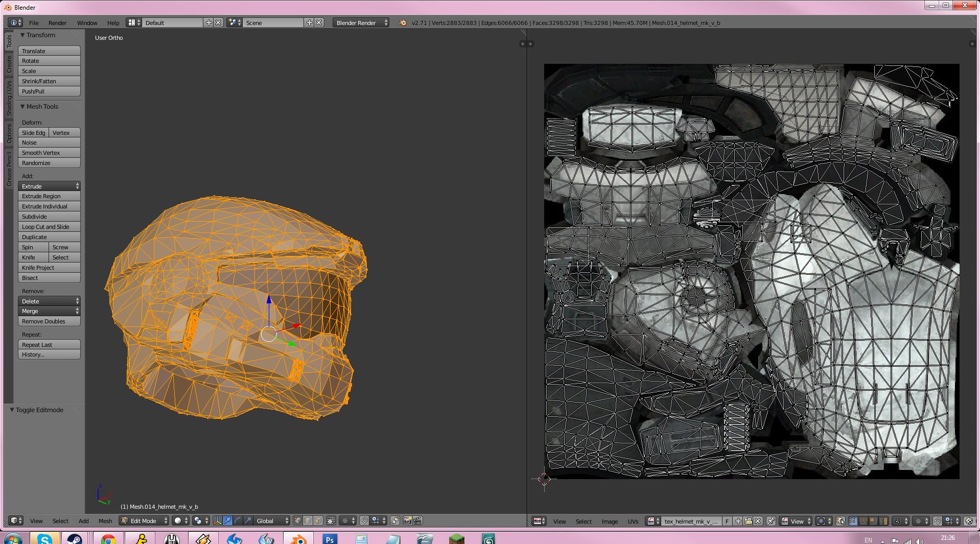This screenshot has width=980, height=544.
Task: Click the Subdivide button
Action: coord(49,216)
